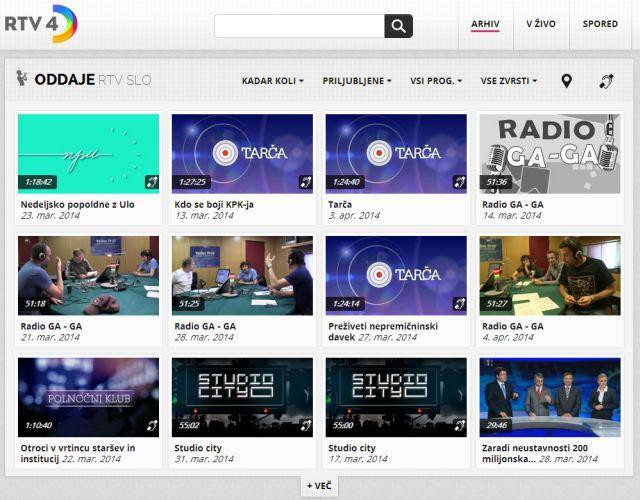Expand the Kadar koli dropdown
The width and height of the screenshot is (640, 500).
click(x=272, y=81)
